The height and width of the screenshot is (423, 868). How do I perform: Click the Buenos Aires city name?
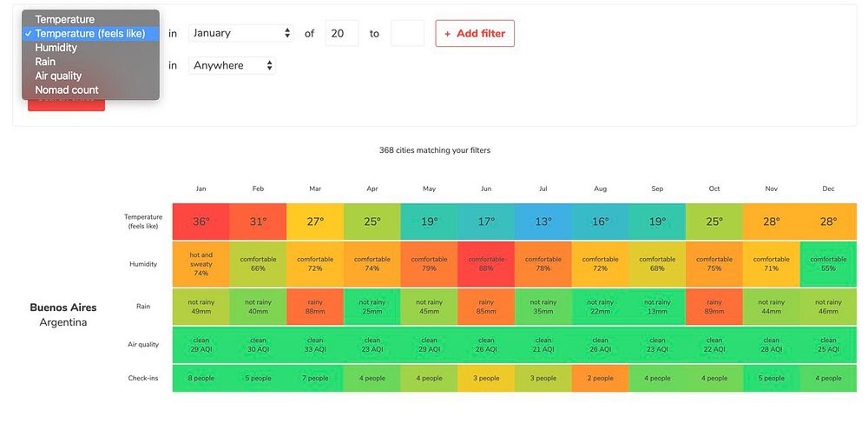coord(63,307)
